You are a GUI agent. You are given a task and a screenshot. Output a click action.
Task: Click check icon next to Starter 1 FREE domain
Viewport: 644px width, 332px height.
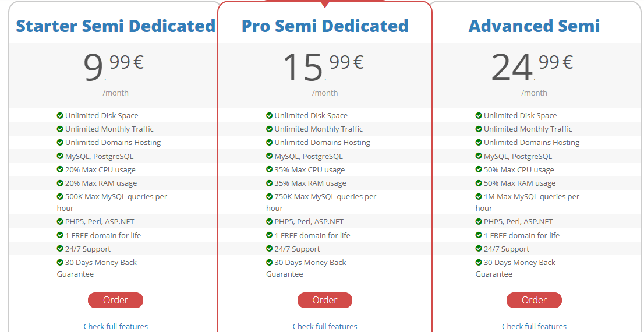60,235
